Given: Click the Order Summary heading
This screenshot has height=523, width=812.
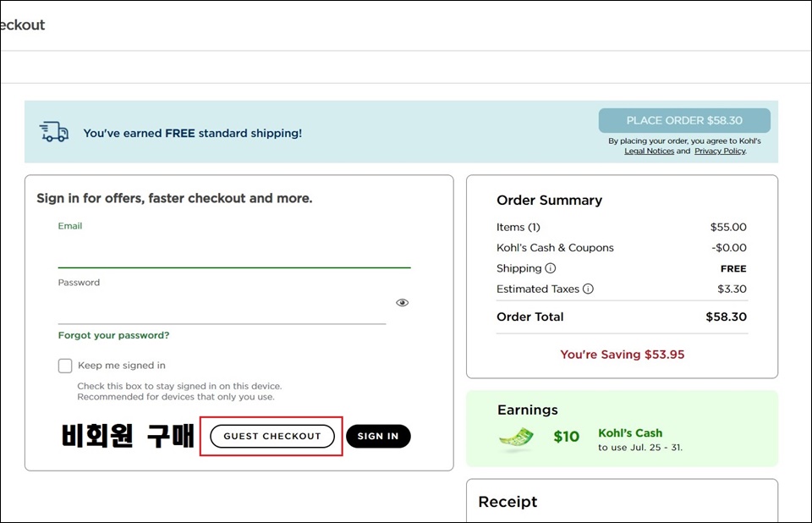Looking at the screenshot, I should coord(549,200).
